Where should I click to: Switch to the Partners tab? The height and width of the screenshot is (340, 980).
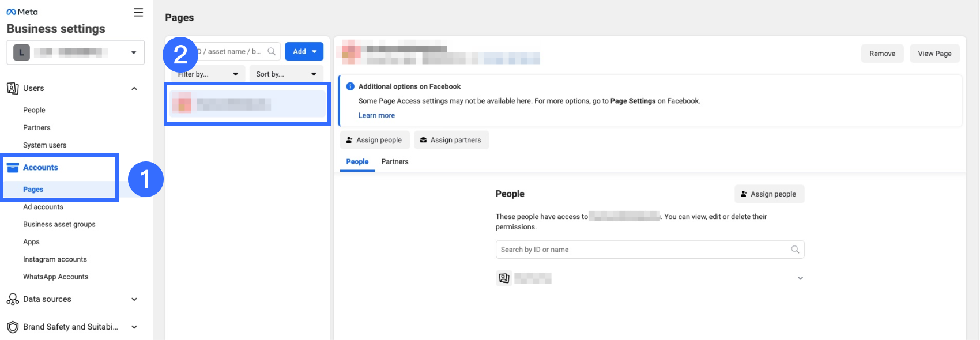pos(395,162)
